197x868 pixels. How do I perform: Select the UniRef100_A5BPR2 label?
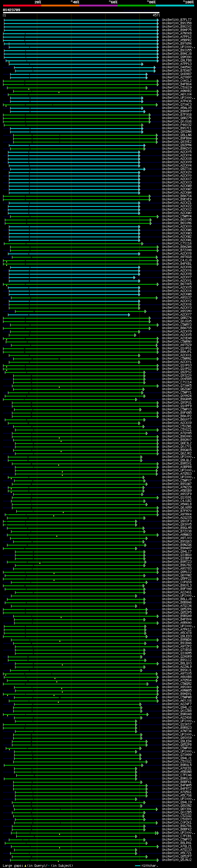[176, 40]
